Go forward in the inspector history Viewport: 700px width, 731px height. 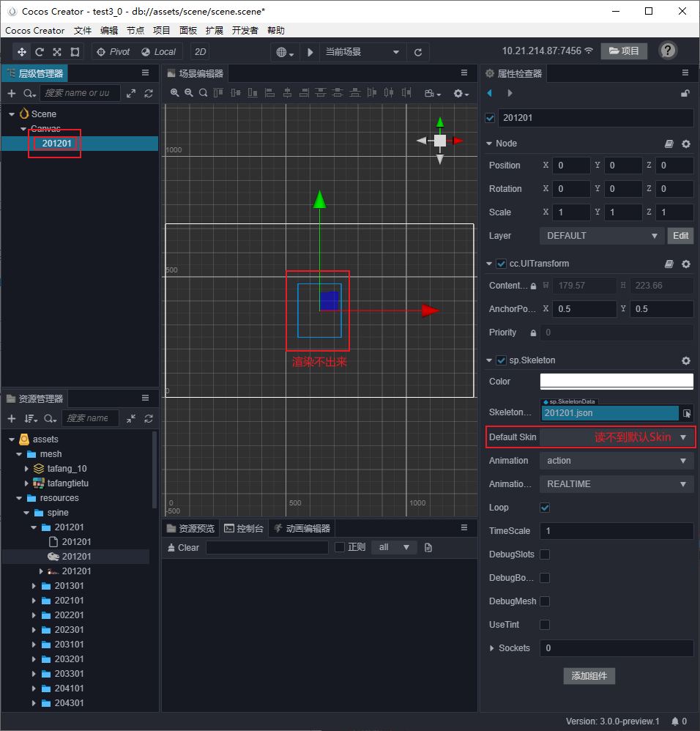pyautogui.click(x=510, y=93)
